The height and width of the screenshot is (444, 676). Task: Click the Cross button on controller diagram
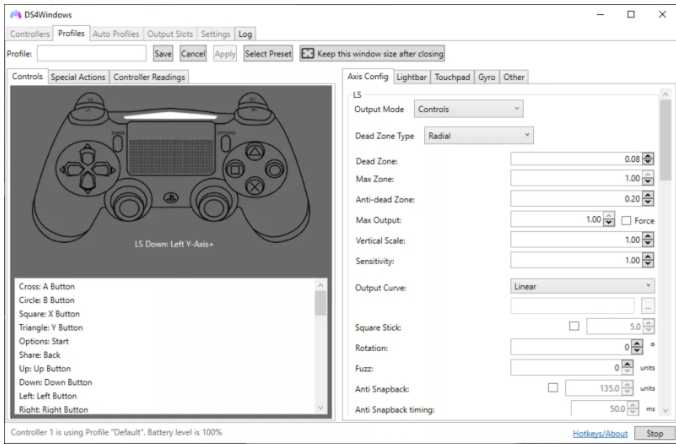pos(255,187)
